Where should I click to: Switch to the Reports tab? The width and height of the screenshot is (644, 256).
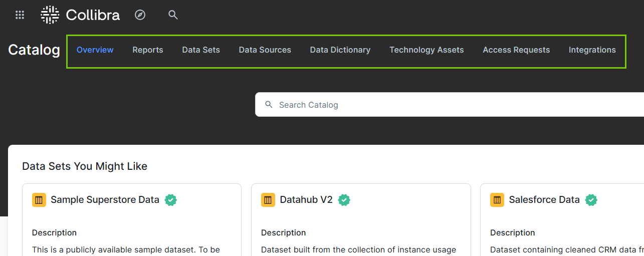[x=148, y=50]
